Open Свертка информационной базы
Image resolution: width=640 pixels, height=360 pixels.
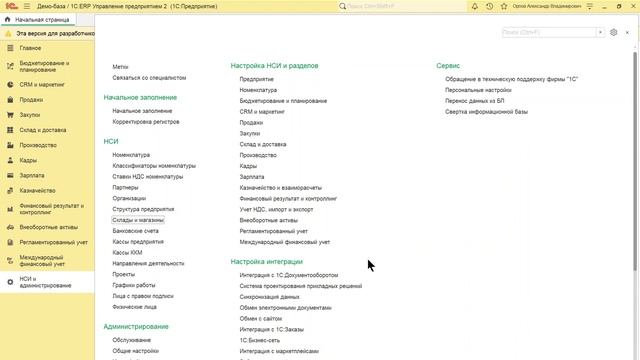[486, 111]
